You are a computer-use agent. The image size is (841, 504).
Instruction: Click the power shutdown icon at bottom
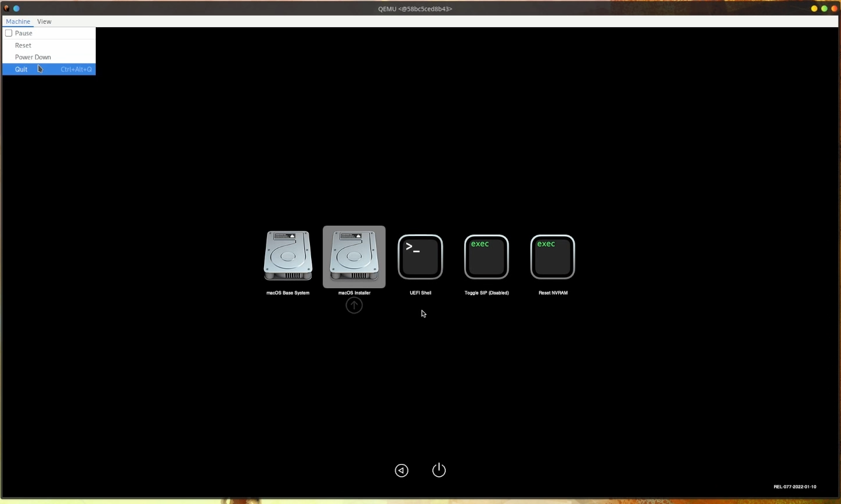coord(439,470)
